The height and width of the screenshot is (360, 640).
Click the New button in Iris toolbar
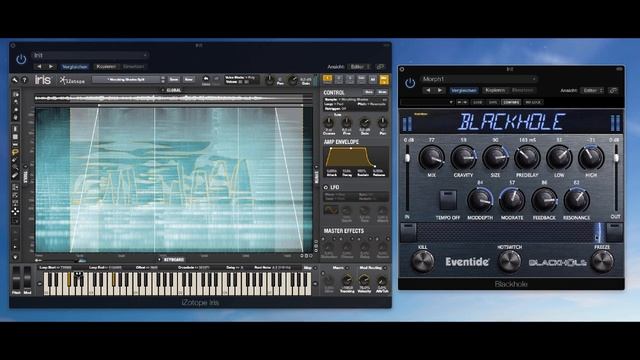point(189,80)
